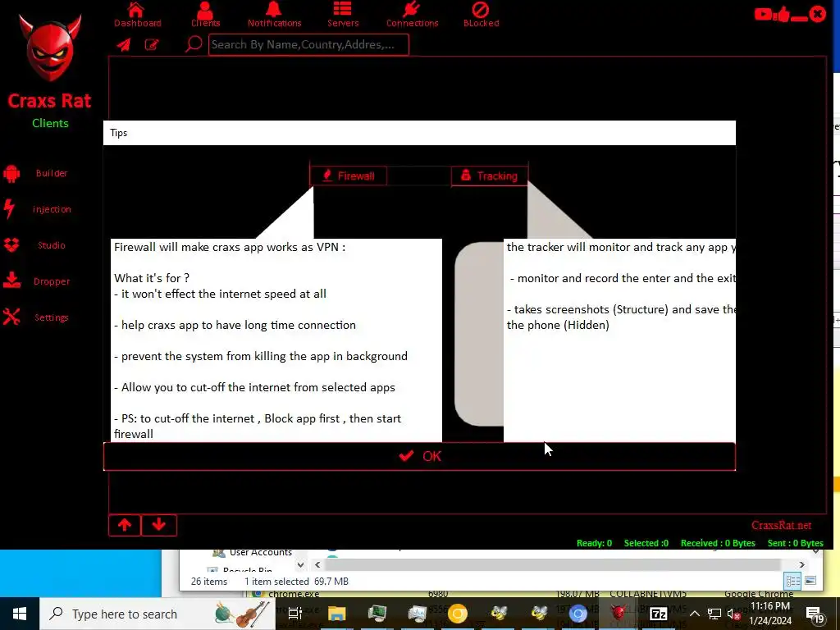This screenshot has height=630, width=840.
Task: Click the blue Chromium taskbar icon
Action: (x=578, y=614)
